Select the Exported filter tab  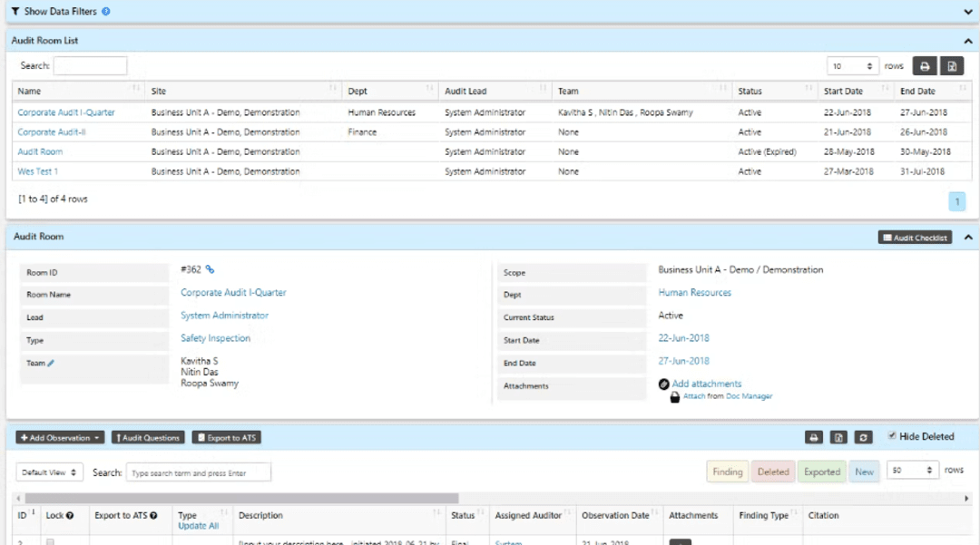[821, 472]
